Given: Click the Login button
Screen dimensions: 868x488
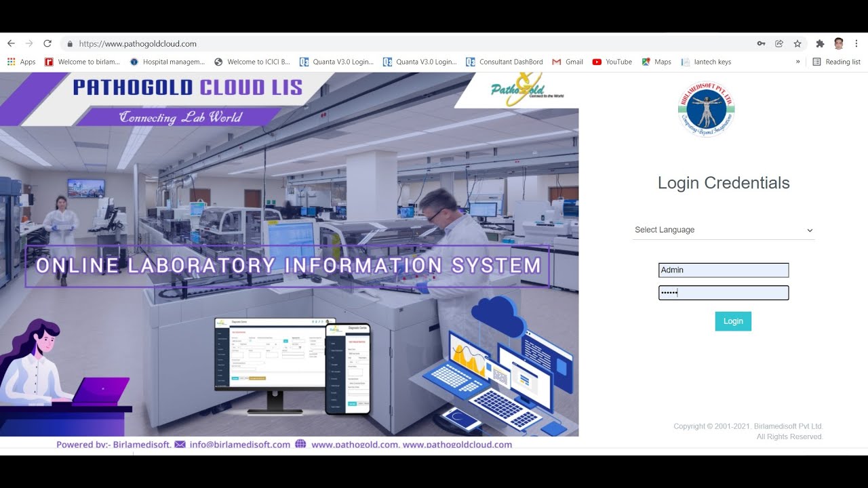Looking at the screenshot, I should [x=733, y=321].
